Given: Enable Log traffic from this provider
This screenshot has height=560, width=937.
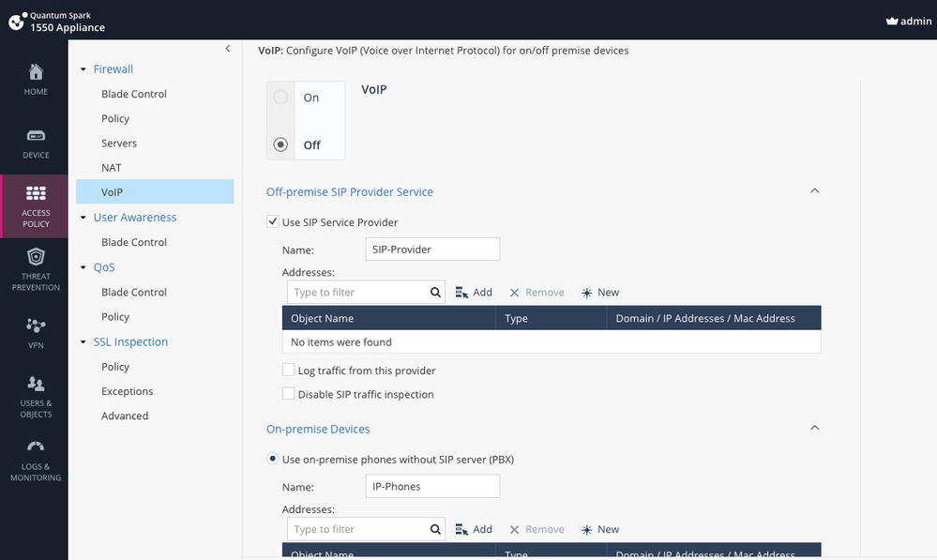Looking at the screenshot, I should [x=288, y=370].
